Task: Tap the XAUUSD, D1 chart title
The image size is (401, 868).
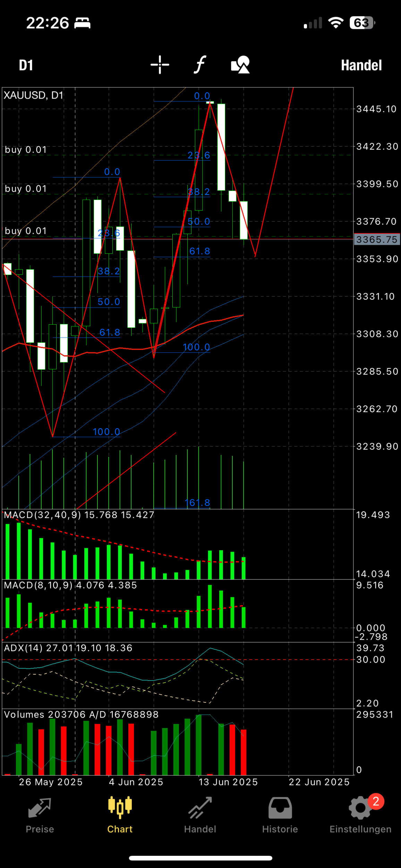Action: pos(34,95)
